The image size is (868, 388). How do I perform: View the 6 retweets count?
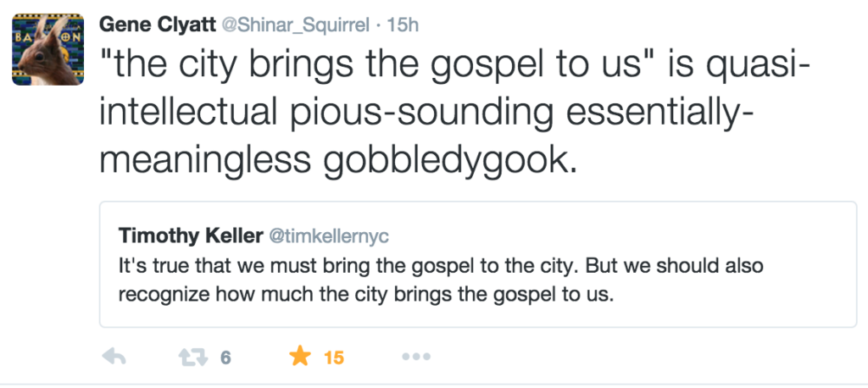pos(225,358)
